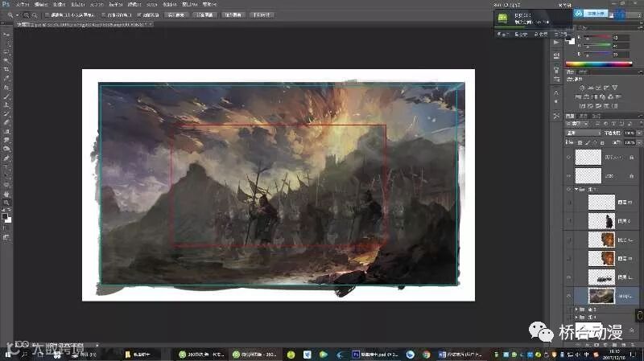Screen dimensions: 644x361
Task: Select the Healing Brush tool
Action: click(6, 88)
